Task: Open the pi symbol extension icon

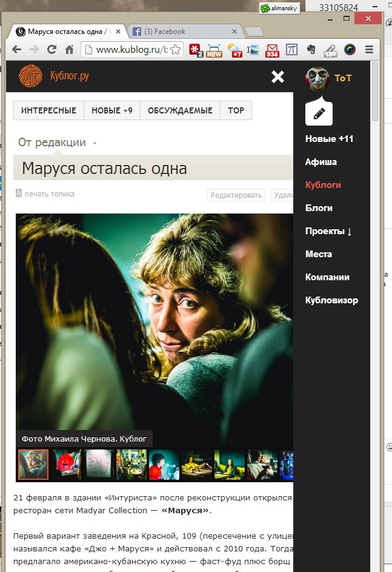Action: (x=291, y=50)
